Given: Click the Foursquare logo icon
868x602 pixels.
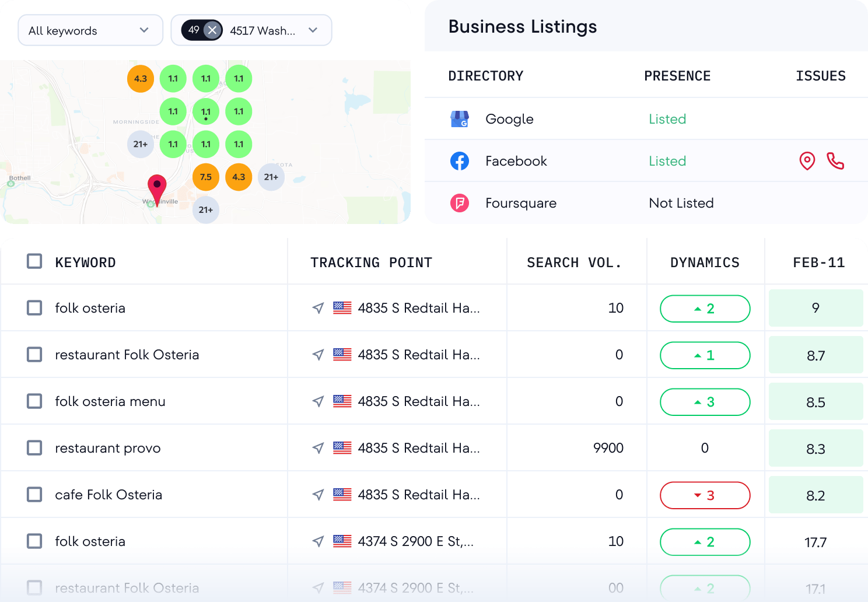Looking at the screenshot, I should [x=460, y=203].
